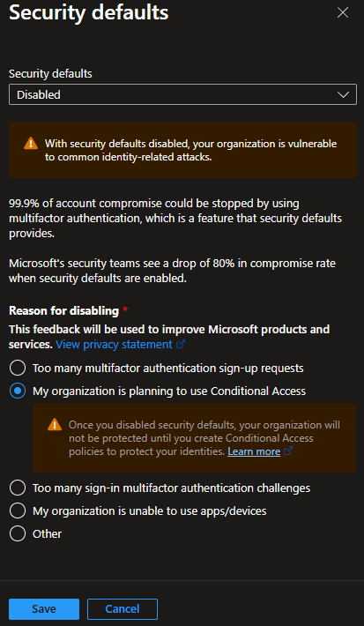The height and width of the screenshot is (626, 364).
Task: Save the security defaults settings
Action: tap(44, 609)
